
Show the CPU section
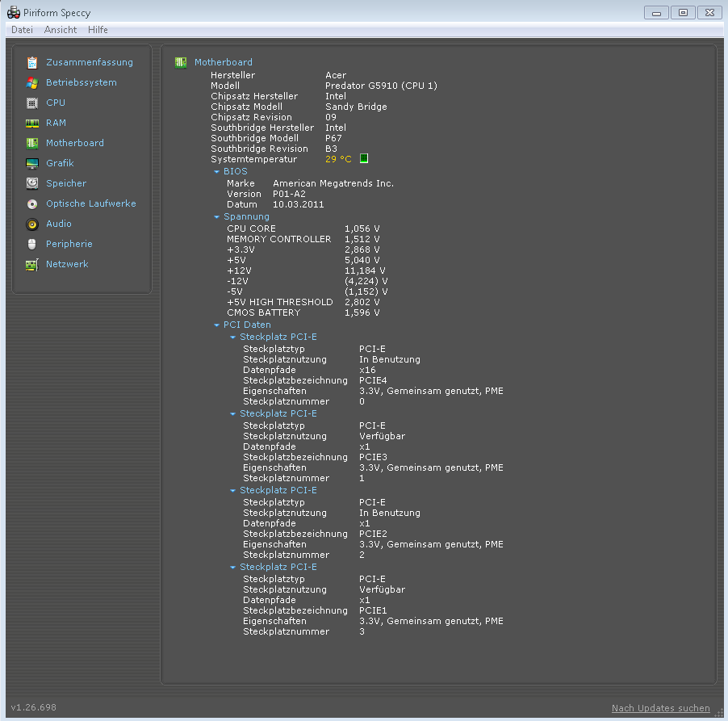click(x=56, y=103)
